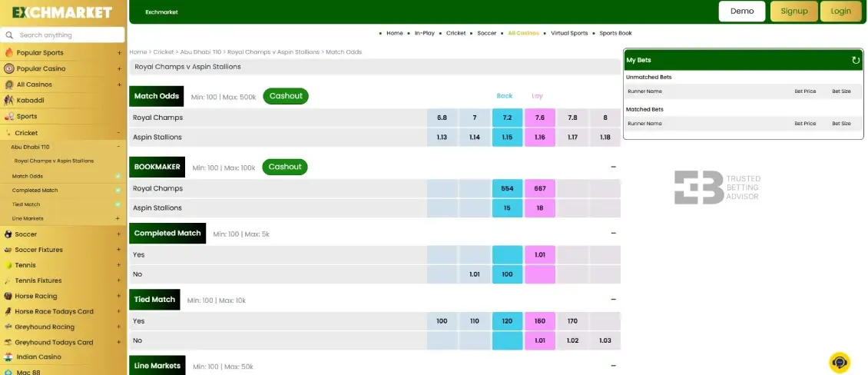Collapse the Completed Match market panel
Image resolution: width=868 pixels, height=375 pixels.
(613, 233)
